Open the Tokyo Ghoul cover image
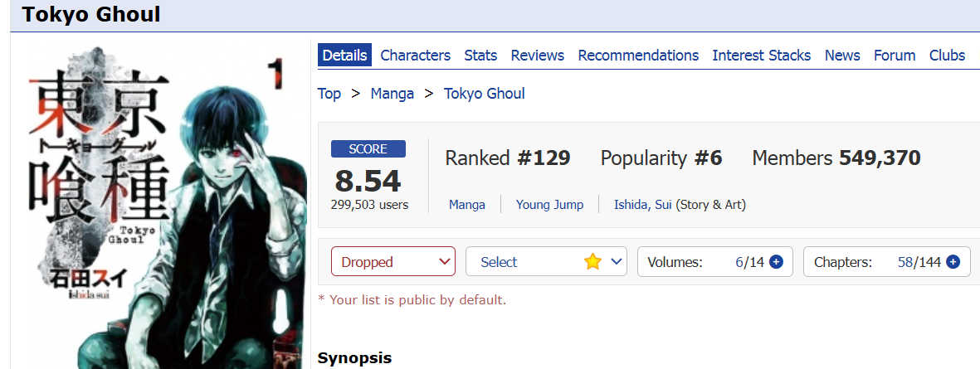The height and width of the screenshot is (369, 980). click(x=167, y=206)
